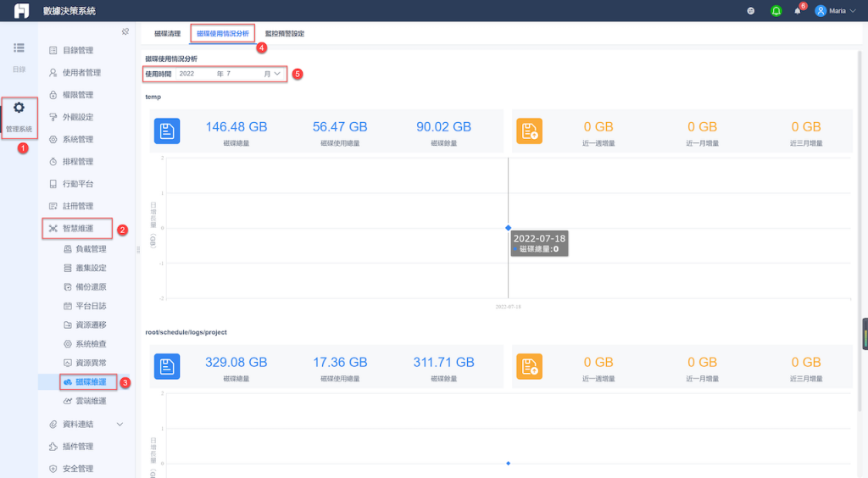Click the 146.48 GB disk total value
868x478 pixels.
[236, 126]
